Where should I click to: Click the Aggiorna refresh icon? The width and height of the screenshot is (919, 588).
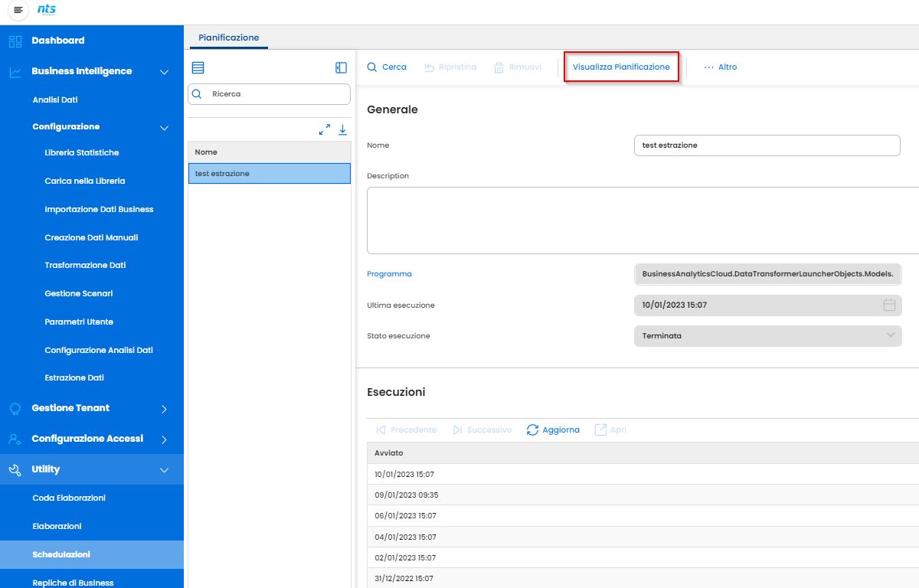(x=532, y=430)
